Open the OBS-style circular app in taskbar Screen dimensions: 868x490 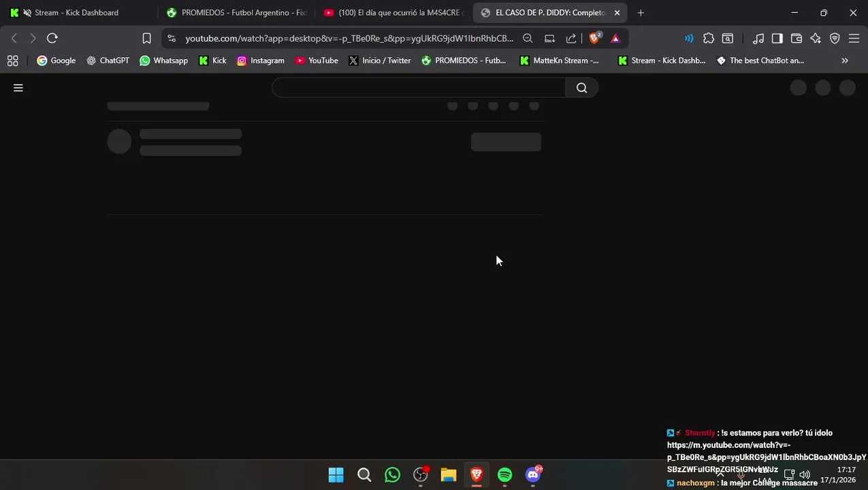coord(421,475)
